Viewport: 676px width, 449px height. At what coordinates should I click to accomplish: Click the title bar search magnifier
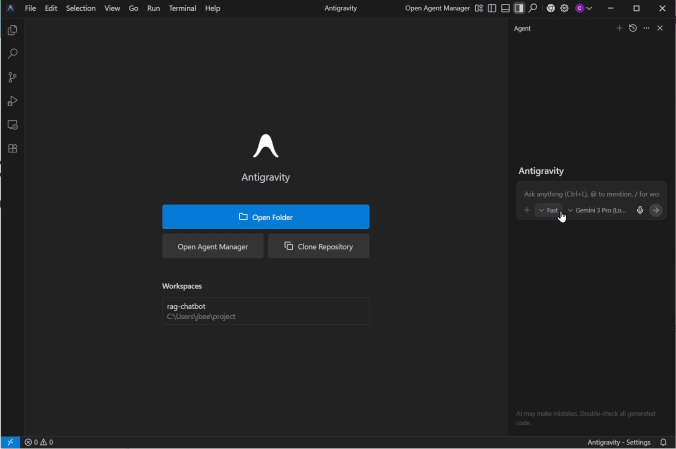click(533, 8)
